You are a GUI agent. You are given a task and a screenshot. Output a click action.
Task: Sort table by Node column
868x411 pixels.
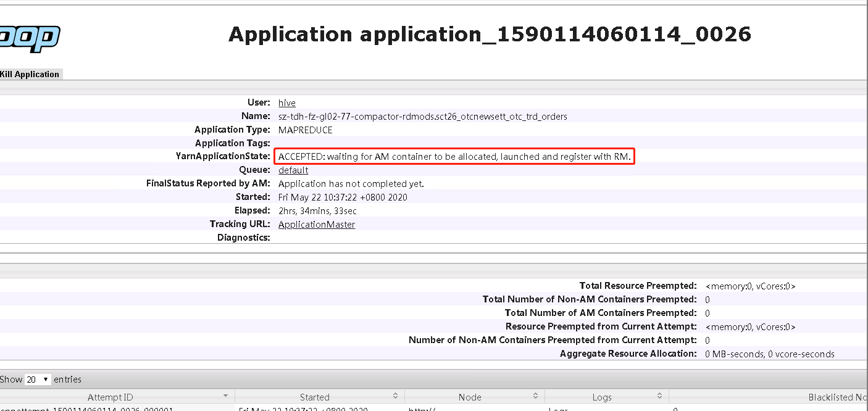coord(470,397)
